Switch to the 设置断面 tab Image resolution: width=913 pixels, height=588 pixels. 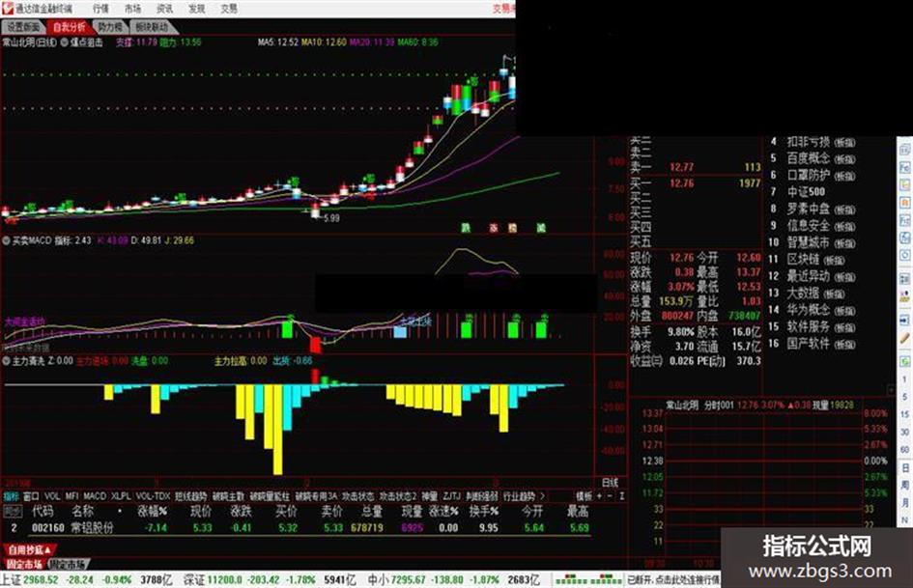tap(24, 27)
